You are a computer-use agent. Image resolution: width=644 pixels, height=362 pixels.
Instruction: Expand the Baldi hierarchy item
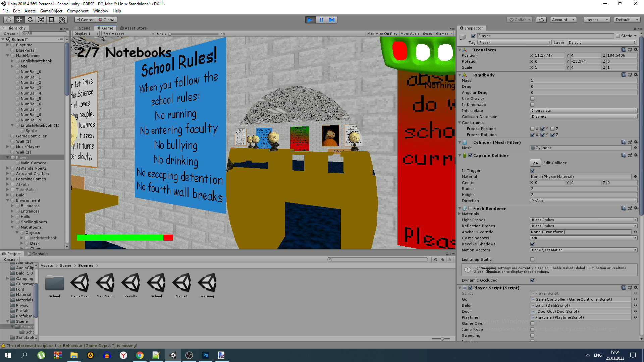pyautogui.click(x=8, y=195)
